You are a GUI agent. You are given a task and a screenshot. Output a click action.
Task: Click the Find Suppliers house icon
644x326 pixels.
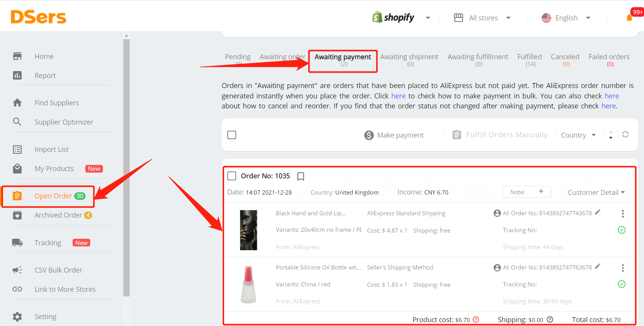[17, 103]
